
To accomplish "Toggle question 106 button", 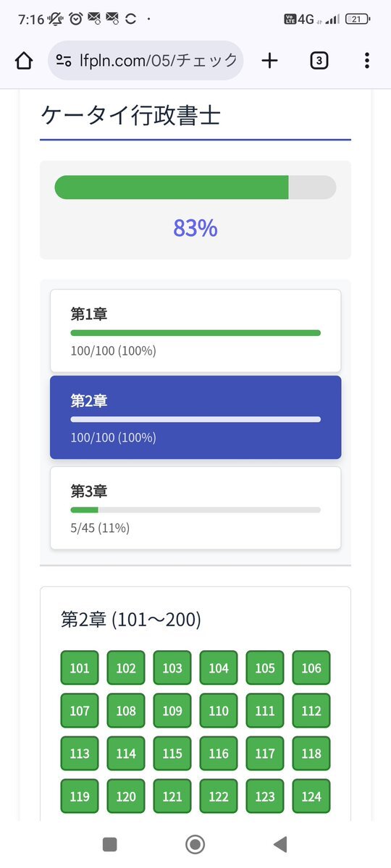I will click(311, 667).
